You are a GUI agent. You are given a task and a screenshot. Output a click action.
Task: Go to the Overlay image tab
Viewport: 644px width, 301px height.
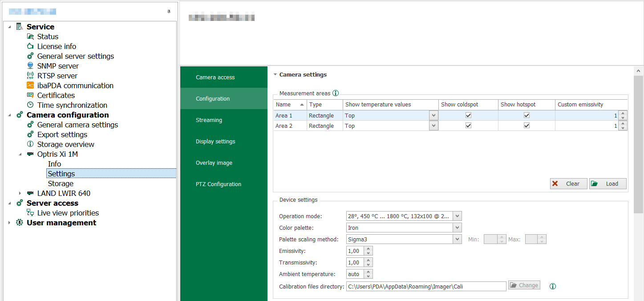[224, 163]
